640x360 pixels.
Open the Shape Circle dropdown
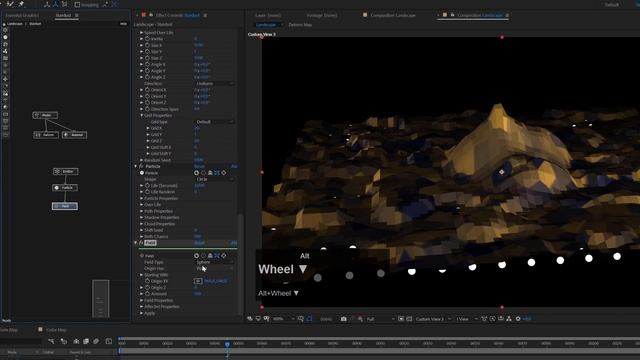click(215, 179)
